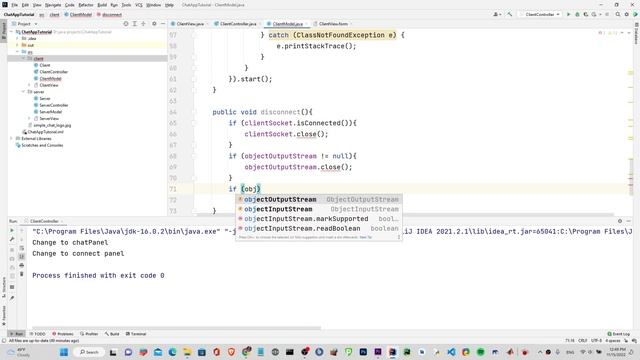This screenshot has width=640, height=360.
Task: Click Expand All in Project panel
Action: point(135,24)
